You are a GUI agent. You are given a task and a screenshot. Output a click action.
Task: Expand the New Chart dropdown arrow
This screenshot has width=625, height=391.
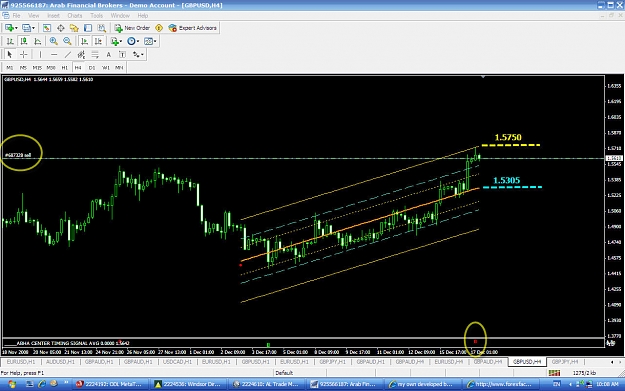[x=16, y=28]
